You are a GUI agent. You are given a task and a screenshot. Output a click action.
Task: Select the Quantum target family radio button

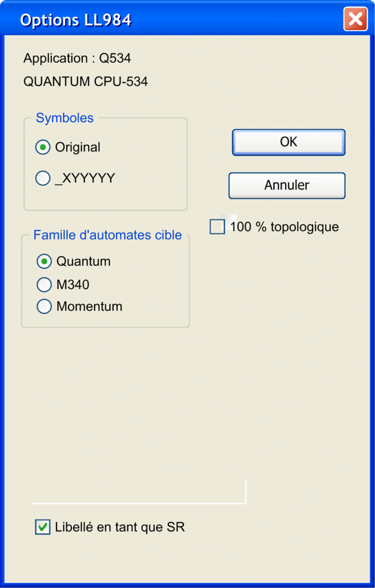[44, 261]
